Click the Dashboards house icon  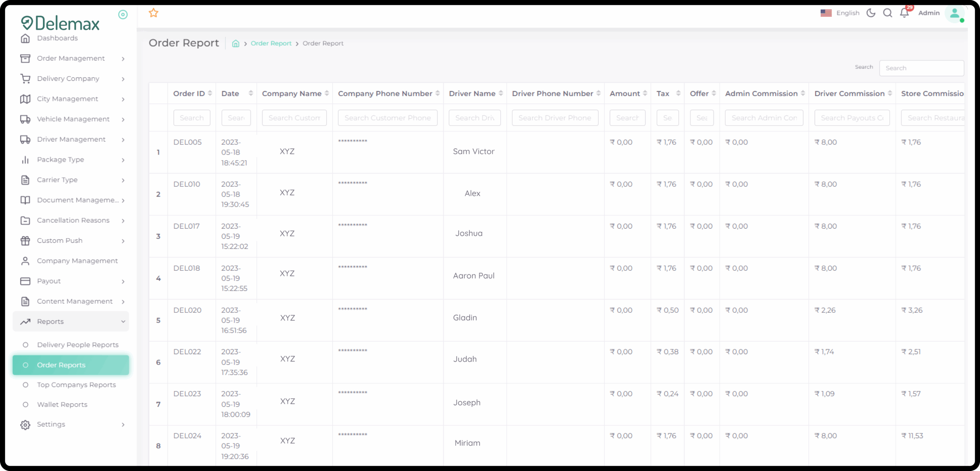pyautogui.click(x=25, y=38)
